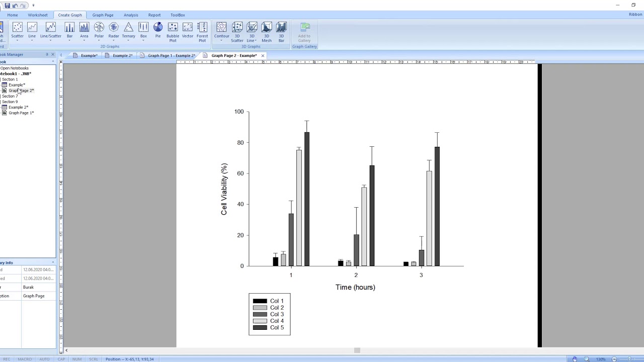Collapse the notebook tree panel header arrow

53,62
